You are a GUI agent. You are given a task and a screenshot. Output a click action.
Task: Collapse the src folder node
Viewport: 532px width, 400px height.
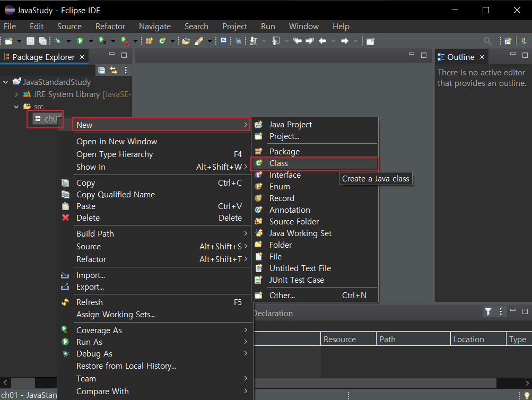tap(16, 107)
